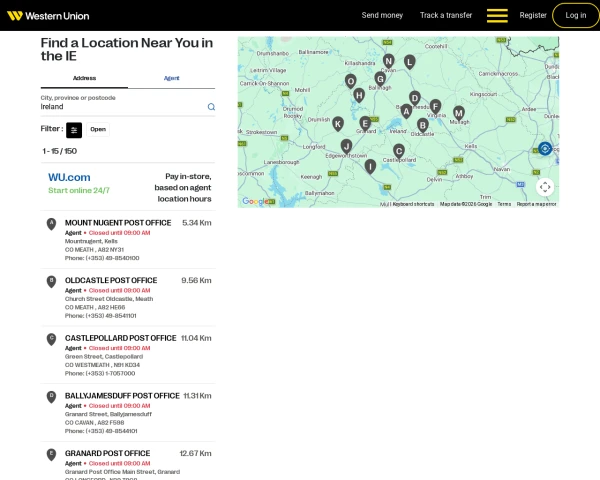The height and width of the screenshot is (480, 600).
Task: Click the map camera controls button
Action: [545, 187]
